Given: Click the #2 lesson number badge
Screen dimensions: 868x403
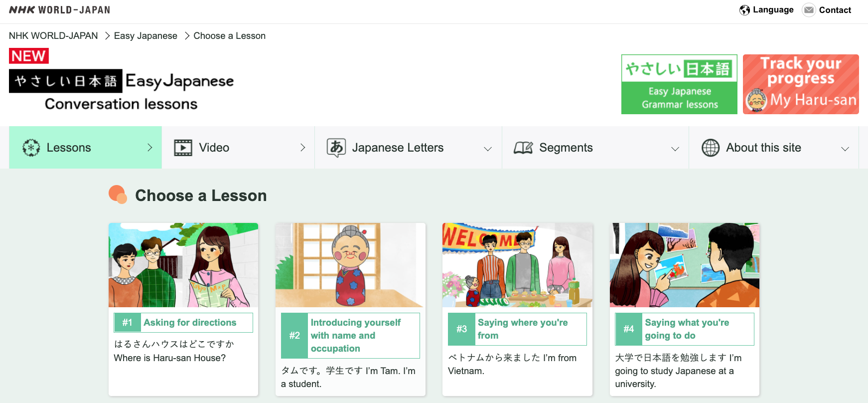Looking at the screenshot, I should pyautogui.click(x=294, y=336).
